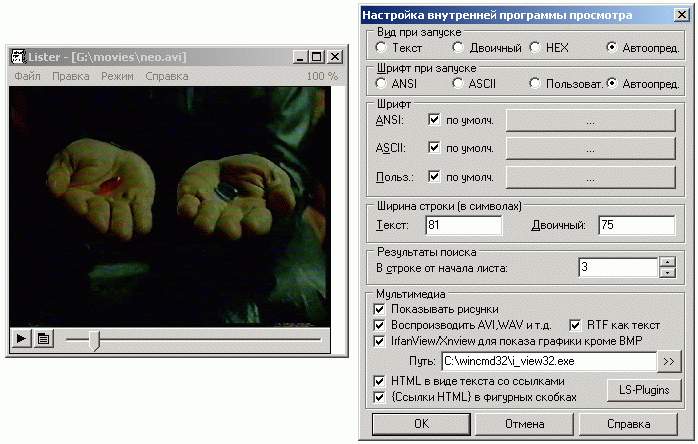Click the Текст line width field
Viewport: 698px width, 444px height.
(x=464, y=225)
